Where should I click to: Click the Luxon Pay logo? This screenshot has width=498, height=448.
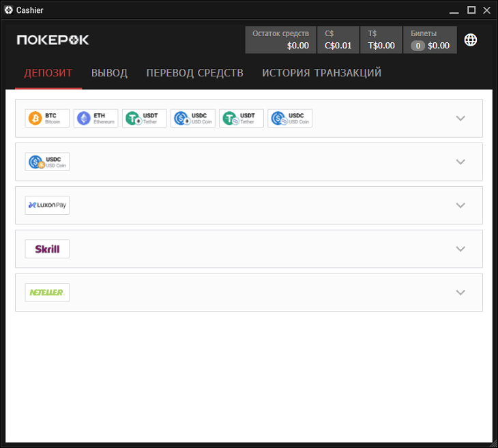pos(47,205)
